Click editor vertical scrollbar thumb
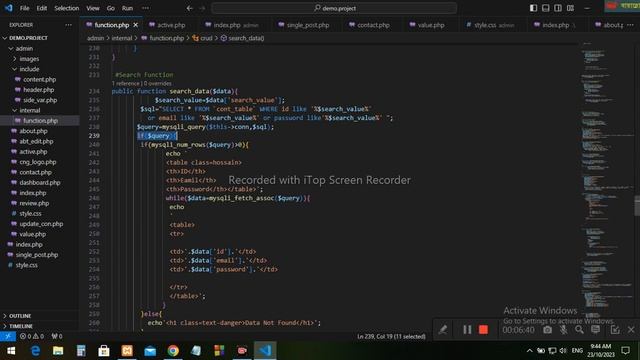640x360 pixels. pyautogui.click(x=637, y=205)
